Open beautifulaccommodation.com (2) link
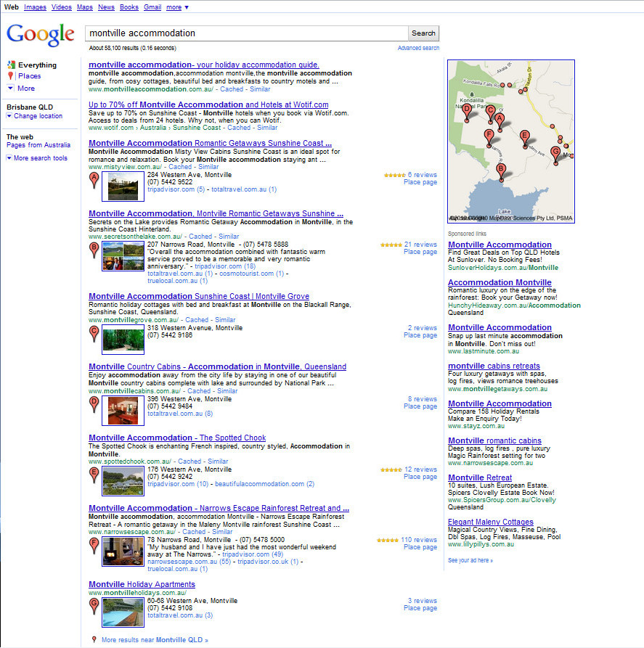Viewport: 644px width, 648px height. [265, 484]
